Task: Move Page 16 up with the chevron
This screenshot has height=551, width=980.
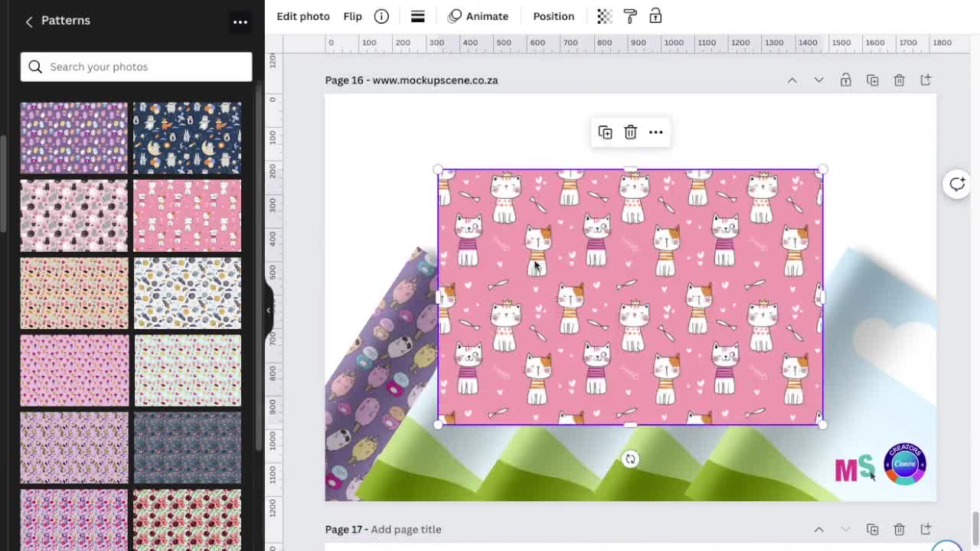Action: point(792,80)
